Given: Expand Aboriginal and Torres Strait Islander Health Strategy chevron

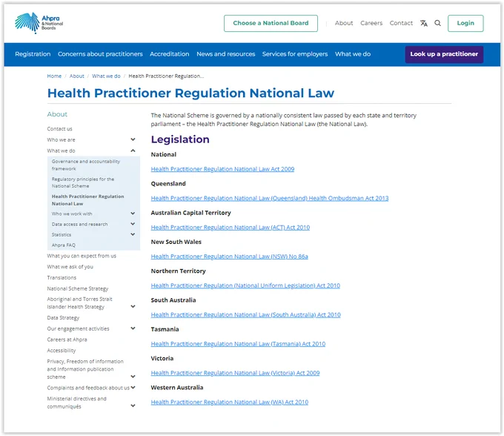Looking at the screenshot, I should (133, 306).
